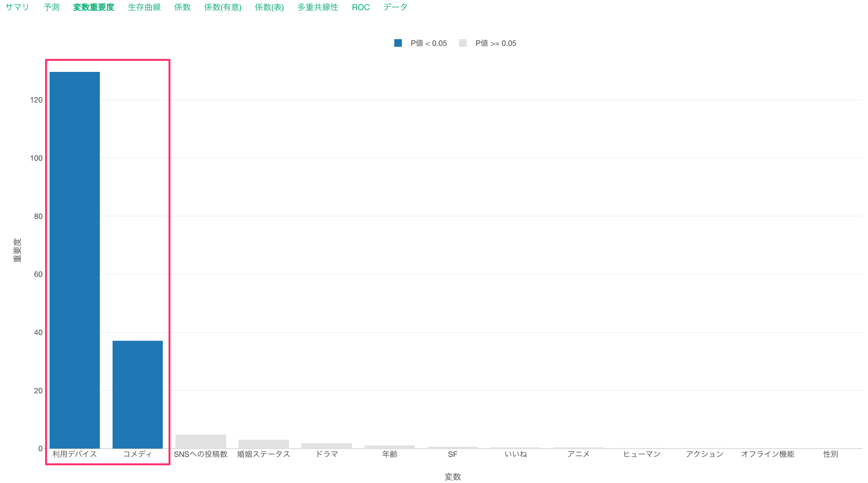Image resolution: width=868 pixels, height=483 pixels.
Task: View the ROC tab
Action: (x=361, y=7)
